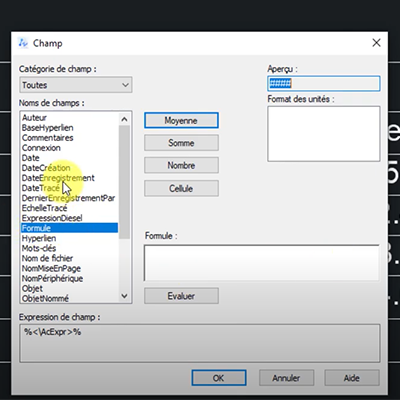Choose ExpressionDiesel from the list
This screenshot has height=400, width=400.
(52, 218)
